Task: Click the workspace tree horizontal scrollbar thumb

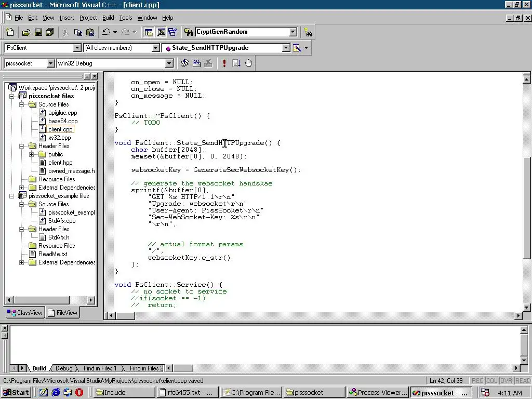Action: pyautogui.click(x=42, y=300)
